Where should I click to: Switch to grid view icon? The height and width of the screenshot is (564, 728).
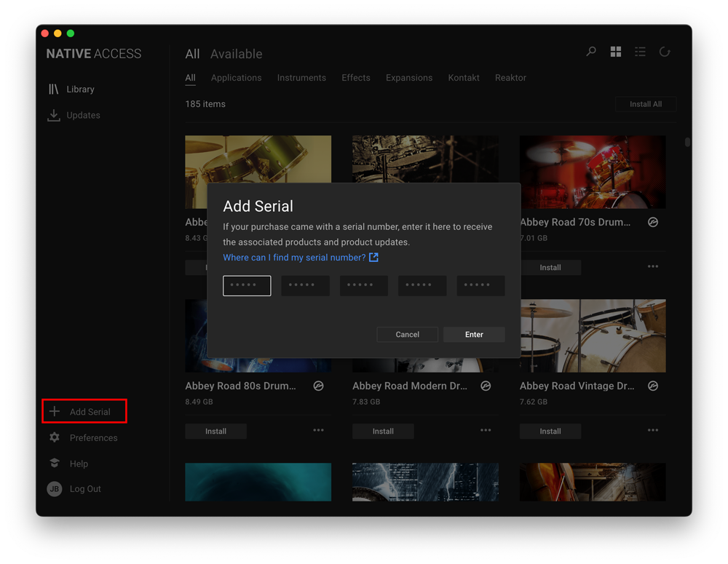click(616, 52)
